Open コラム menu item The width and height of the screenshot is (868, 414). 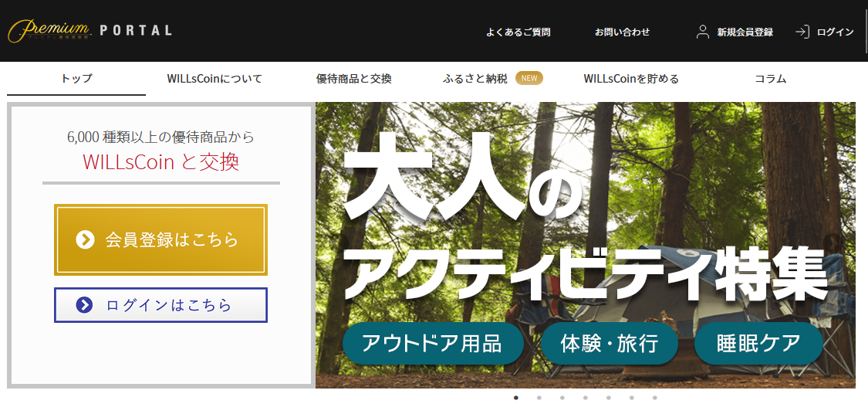[771, 79]
